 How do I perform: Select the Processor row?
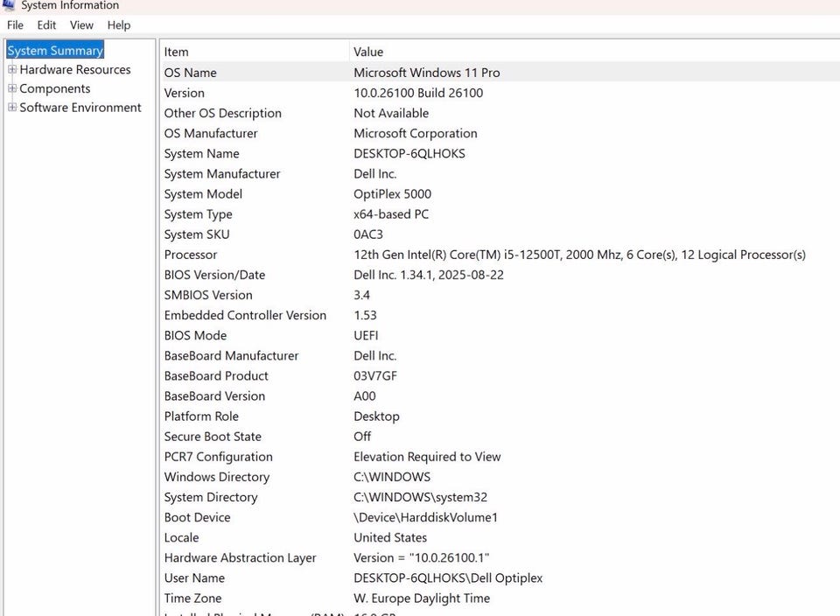tap(191, 255)
